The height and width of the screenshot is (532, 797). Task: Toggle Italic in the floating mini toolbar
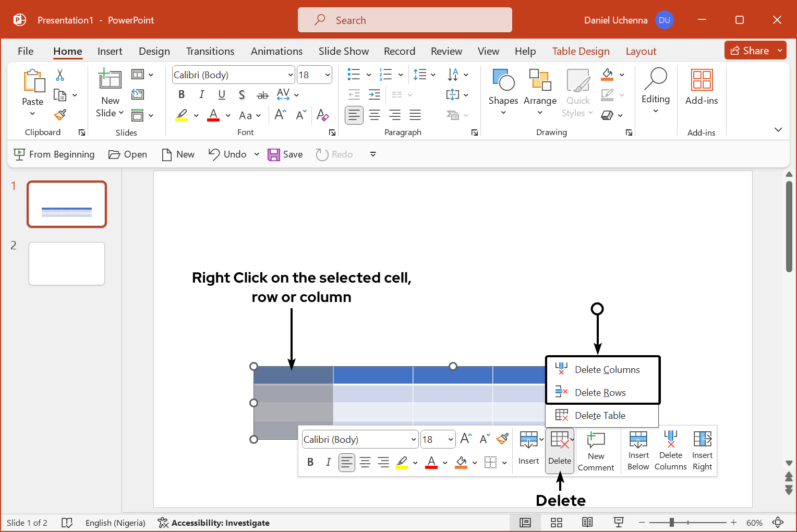coord(328,462)
